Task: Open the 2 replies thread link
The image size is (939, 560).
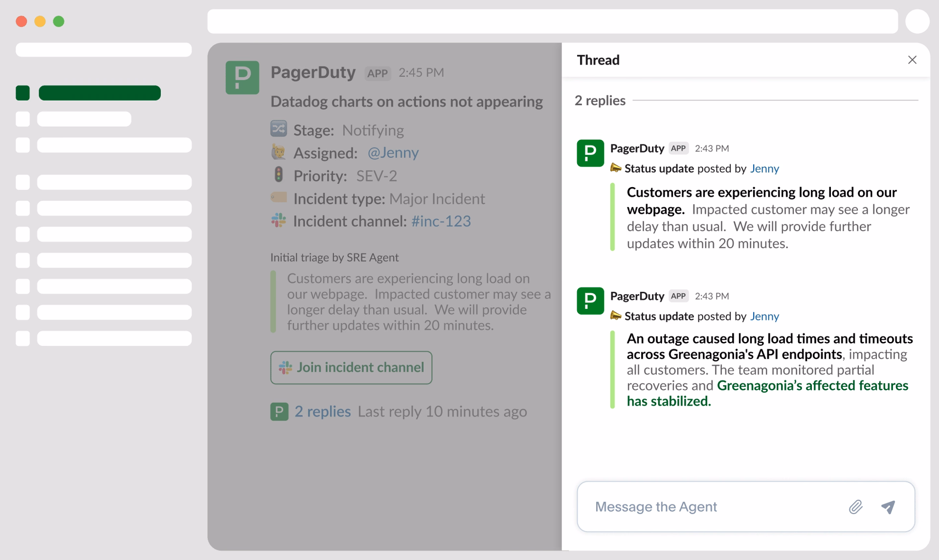Action: coord(322,411)
